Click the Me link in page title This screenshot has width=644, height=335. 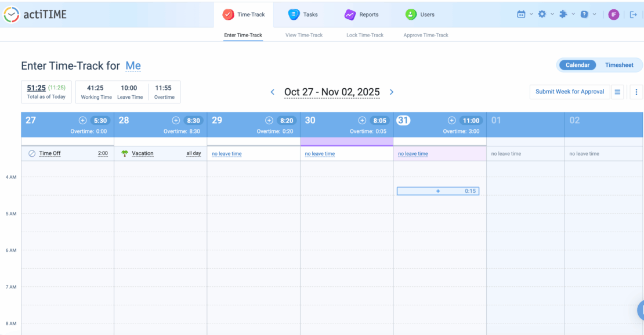coord(133,66)
